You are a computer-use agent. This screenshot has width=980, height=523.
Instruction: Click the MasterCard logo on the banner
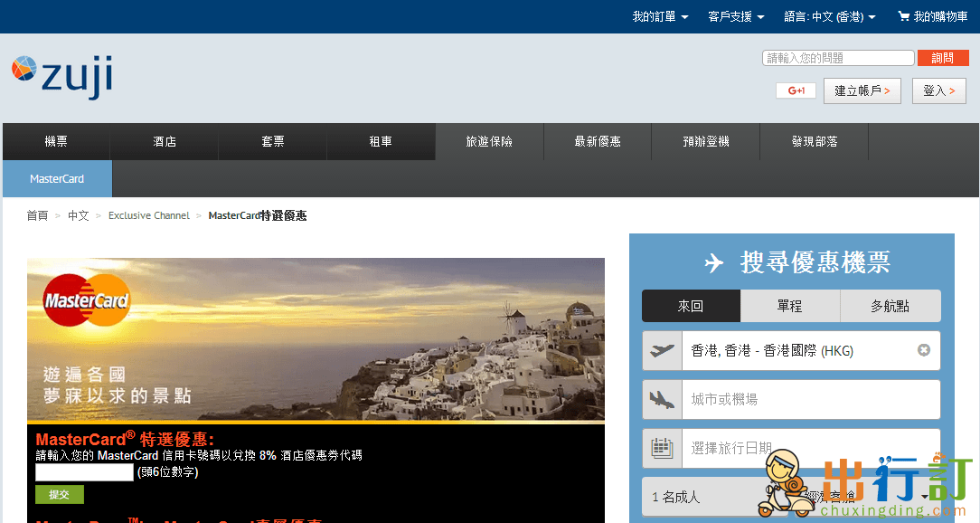[86, 300]
